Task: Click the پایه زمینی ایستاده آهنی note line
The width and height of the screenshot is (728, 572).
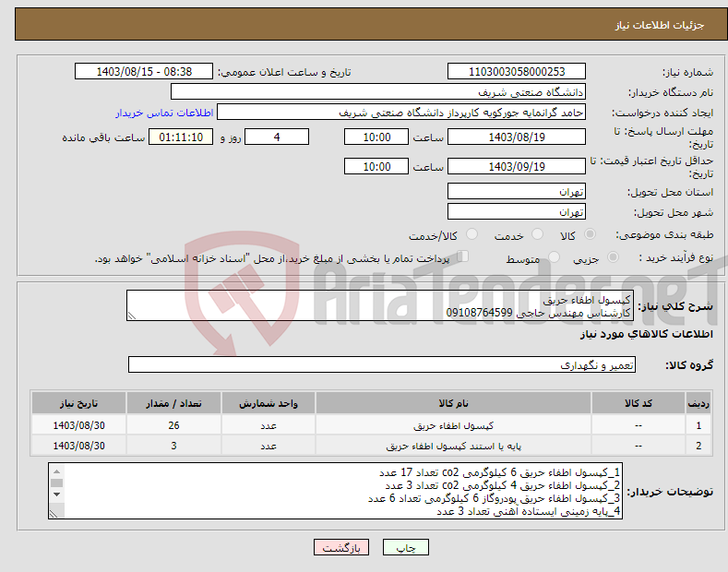Action: click(529, 511)
